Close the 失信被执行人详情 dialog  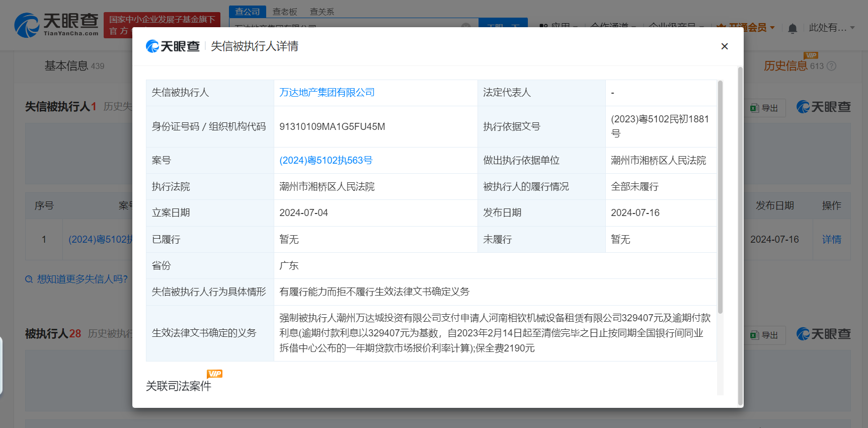pos(724,46)
